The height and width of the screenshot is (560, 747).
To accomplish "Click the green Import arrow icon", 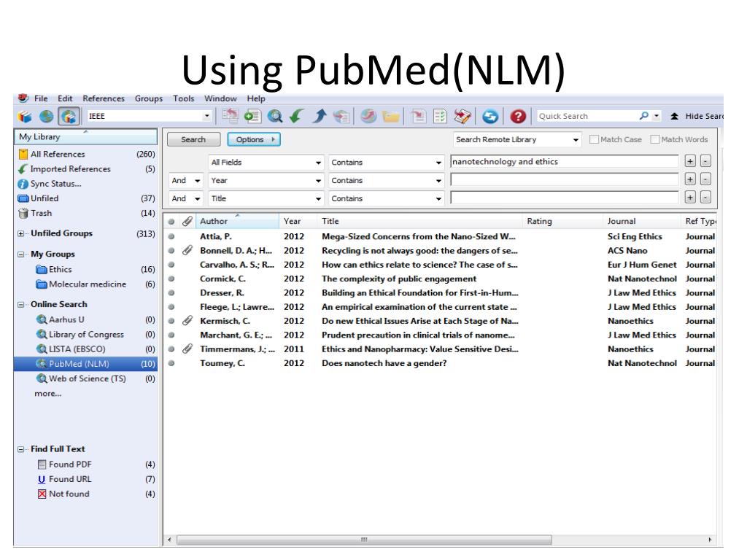I will point(297,116).
